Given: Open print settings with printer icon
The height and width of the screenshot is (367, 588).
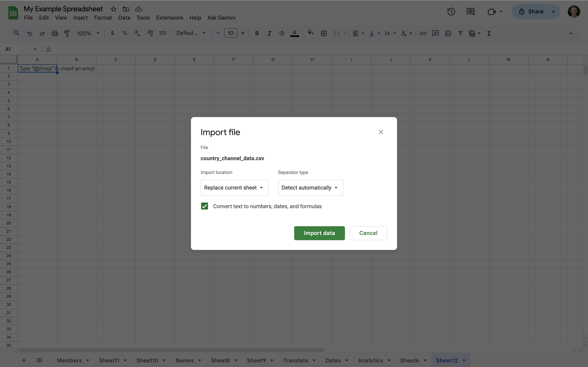Looking at the screenshot, I should pyautogui.click(x=55, y=33).
